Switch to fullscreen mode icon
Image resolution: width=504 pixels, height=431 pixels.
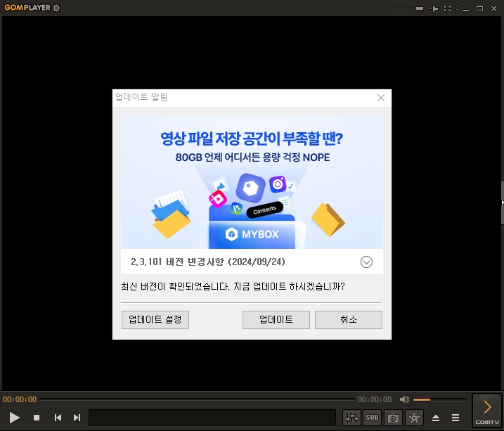click(448, 8)
